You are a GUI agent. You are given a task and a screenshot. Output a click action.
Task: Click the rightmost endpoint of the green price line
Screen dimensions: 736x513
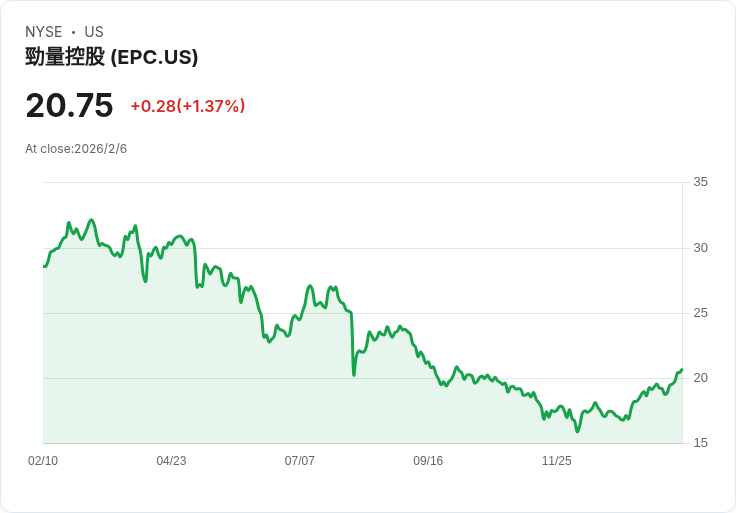[682, 370]
